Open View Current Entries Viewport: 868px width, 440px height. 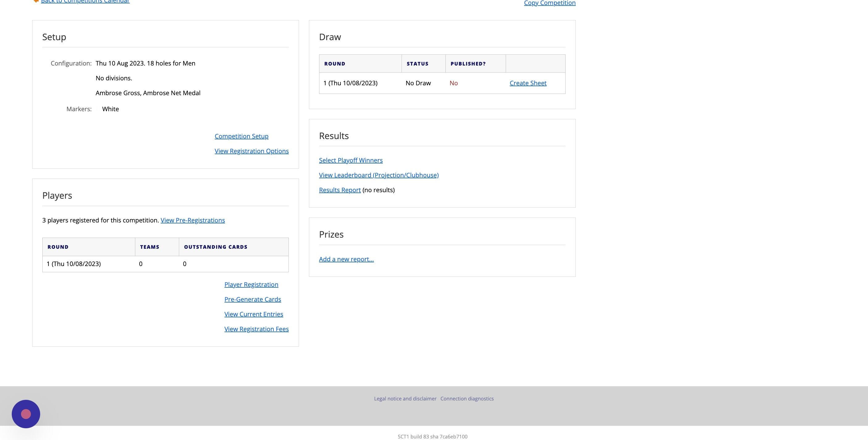point(253,314)
